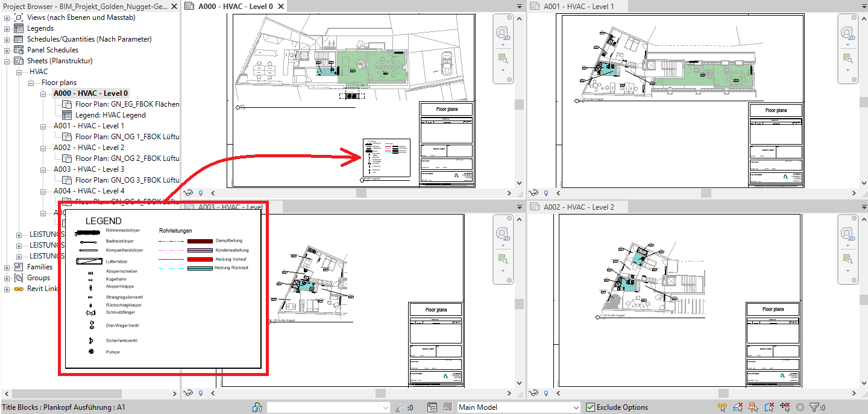Expand the Families node

click(x=7, y=267)
